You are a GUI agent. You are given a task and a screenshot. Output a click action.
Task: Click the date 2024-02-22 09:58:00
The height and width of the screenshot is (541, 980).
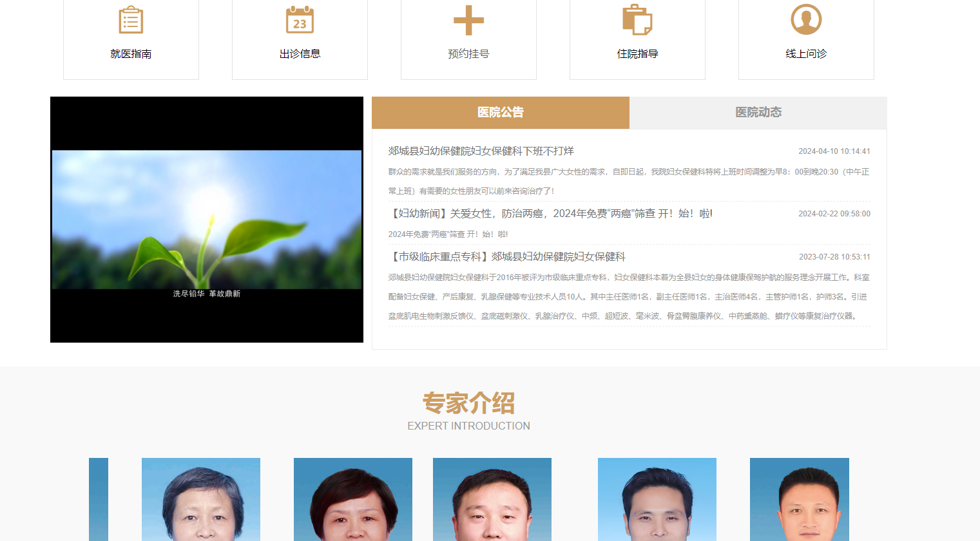pos(834,214)
